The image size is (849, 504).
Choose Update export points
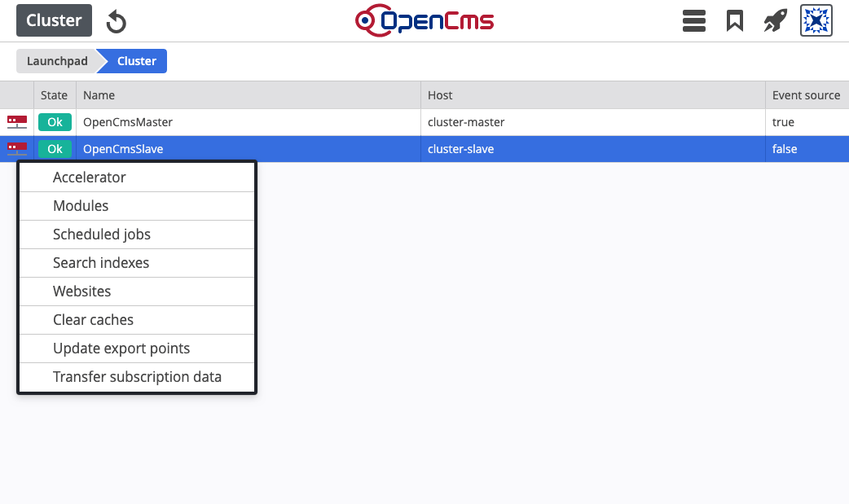point(136,348)
